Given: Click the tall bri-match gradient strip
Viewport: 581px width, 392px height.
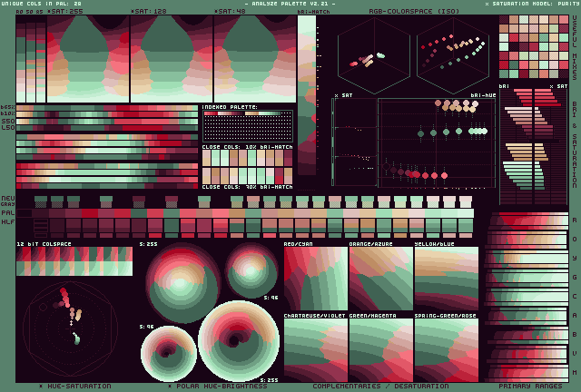Looking at the screenshot, I should 307,95.
